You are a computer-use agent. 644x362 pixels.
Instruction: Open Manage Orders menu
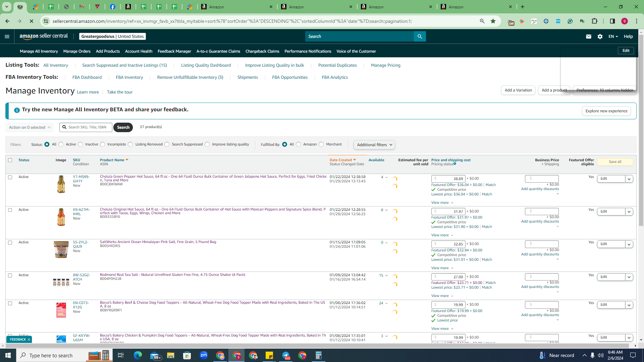pos(77,51)
